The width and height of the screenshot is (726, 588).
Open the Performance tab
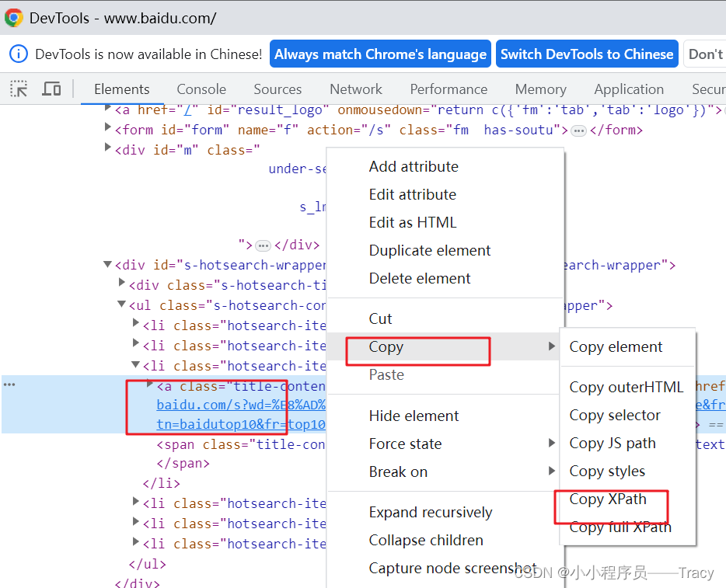[x=449, y=89]
